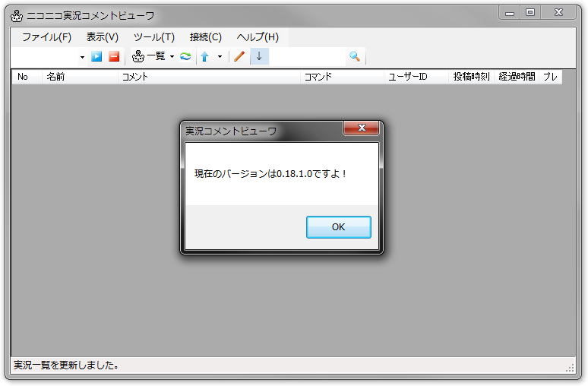Click the red stop disconnect icon
588x386 pixels.
pos(114,57)
